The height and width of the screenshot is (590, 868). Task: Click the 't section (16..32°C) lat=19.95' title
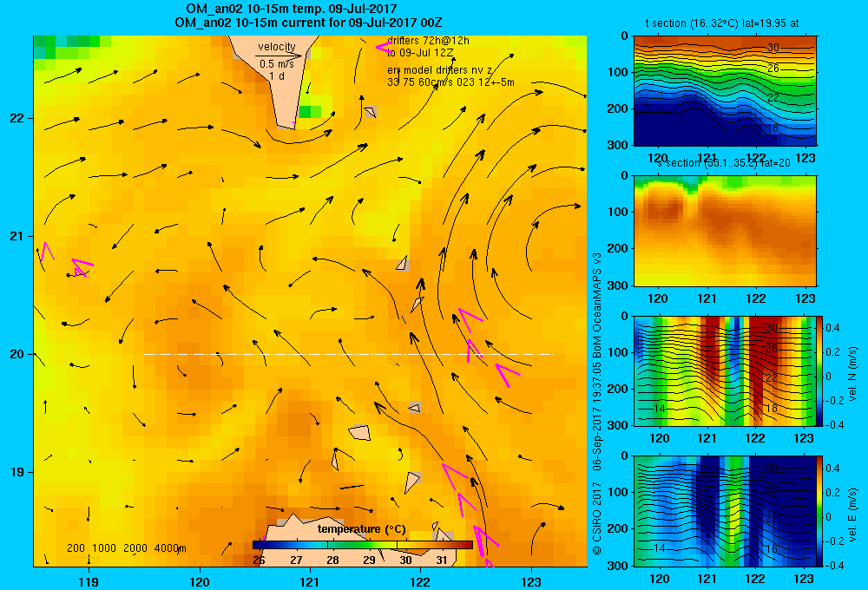[x=722, y=23]
